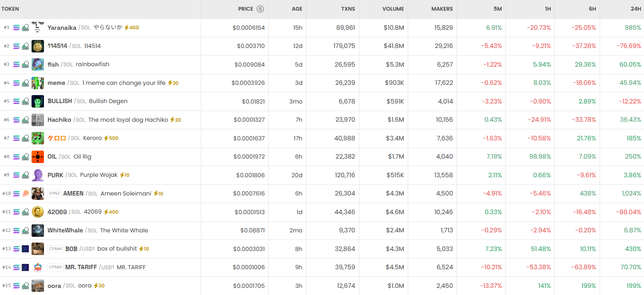Click the PumpSwap DEX icon on fish row
644x295 pixels.
[25, 64]
